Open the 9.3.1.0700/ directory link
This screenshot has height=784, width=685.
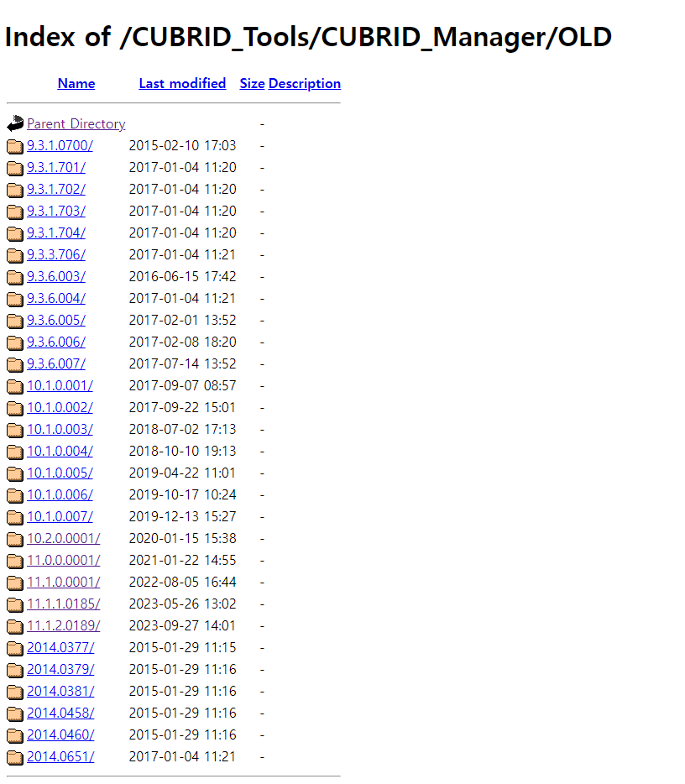tap(60, 145)
